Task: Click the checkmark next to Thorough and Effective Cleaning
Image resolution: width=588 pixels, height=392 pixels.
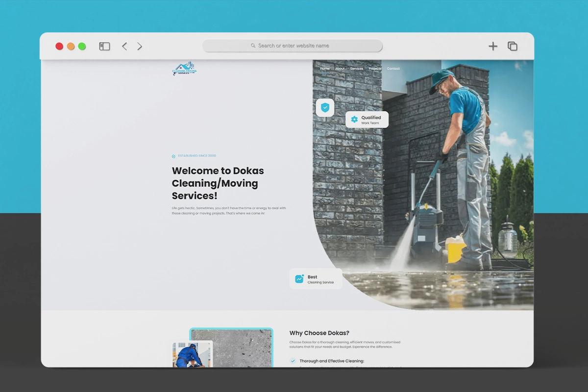Action: click(x=293, y=361)
